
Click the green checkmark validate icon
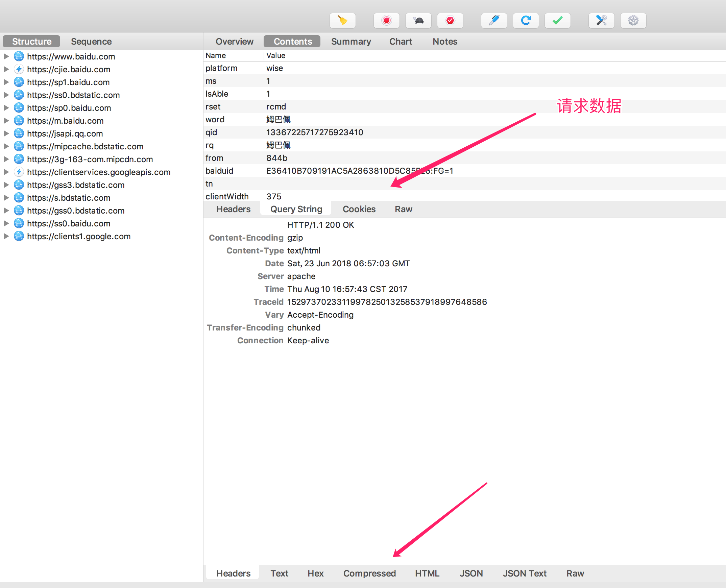point(557,20)
